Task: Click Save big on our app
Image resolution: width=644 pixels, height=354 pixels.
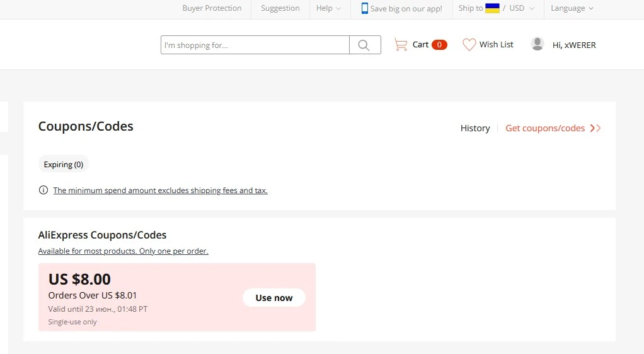Action: [x=406, y=9]
